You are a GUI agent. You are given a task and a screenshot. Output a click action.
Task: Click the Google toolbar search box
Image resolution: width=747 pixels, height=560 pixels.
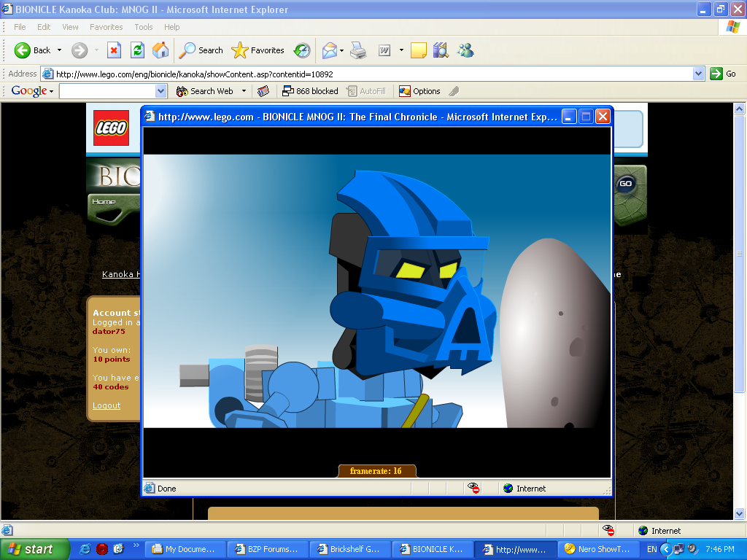tap(108, 91)
